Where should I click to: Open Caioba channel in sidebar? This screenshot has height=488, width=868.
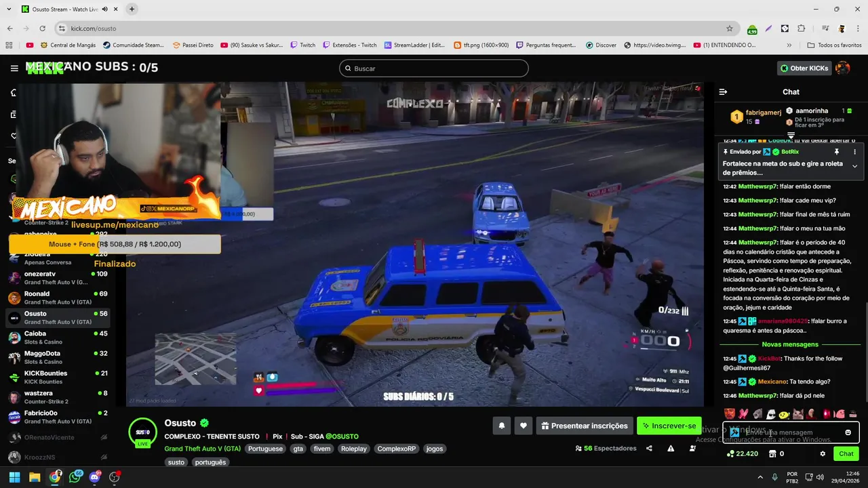[x=58, y=338]
